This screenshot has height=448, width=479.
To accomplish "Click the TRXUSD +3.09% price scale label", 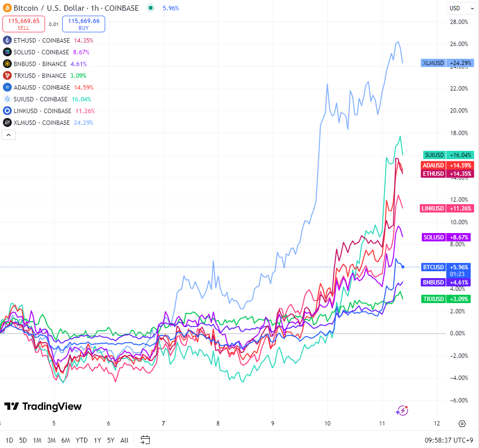I will pos(446,299).
